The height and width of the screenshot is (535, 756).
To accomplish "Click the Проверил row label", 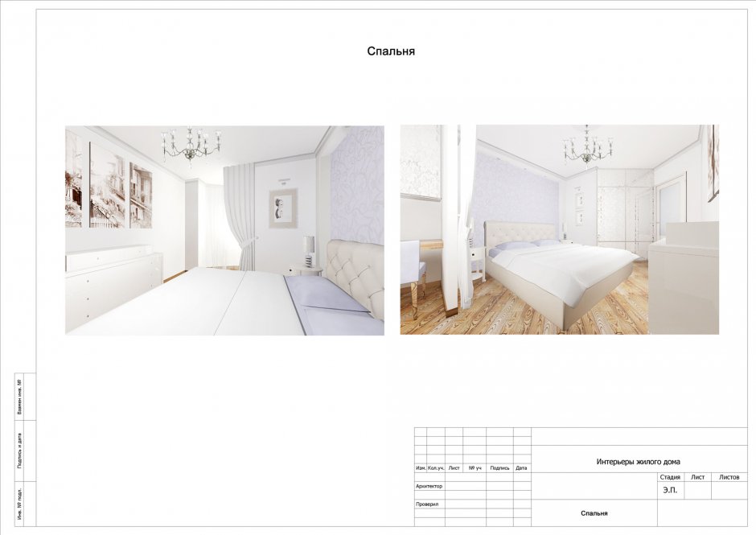I will tap(426, 504).
